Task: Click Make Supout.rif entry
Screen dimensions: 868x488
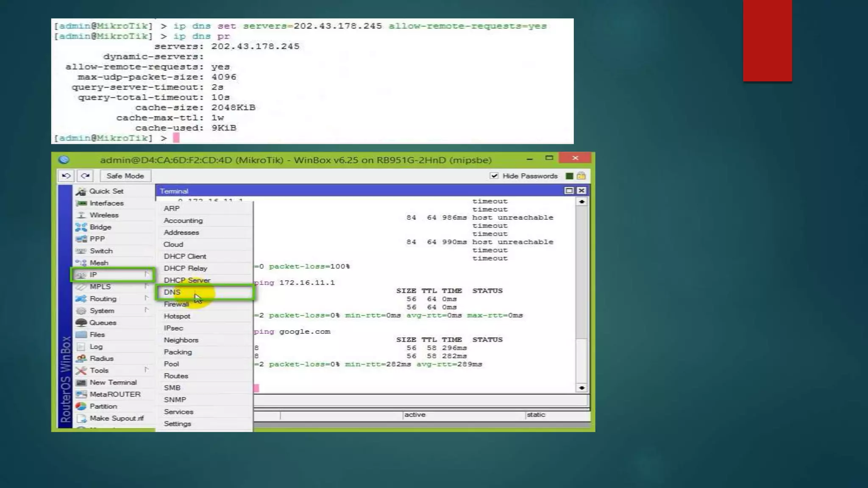Action: coord(116,419)
